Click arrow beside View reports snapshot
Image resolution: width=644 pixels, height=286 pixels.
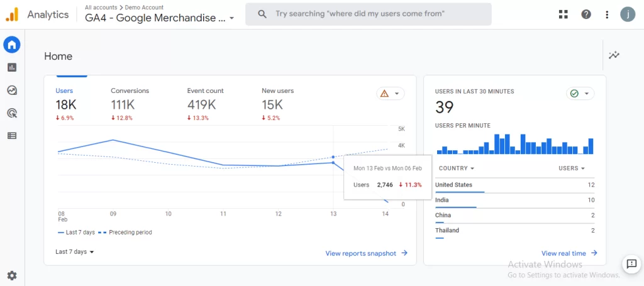click(404, 253)
